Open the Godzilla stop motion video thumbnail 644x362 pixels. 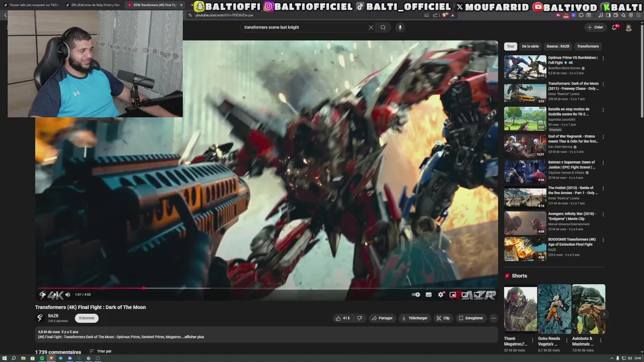525,119
